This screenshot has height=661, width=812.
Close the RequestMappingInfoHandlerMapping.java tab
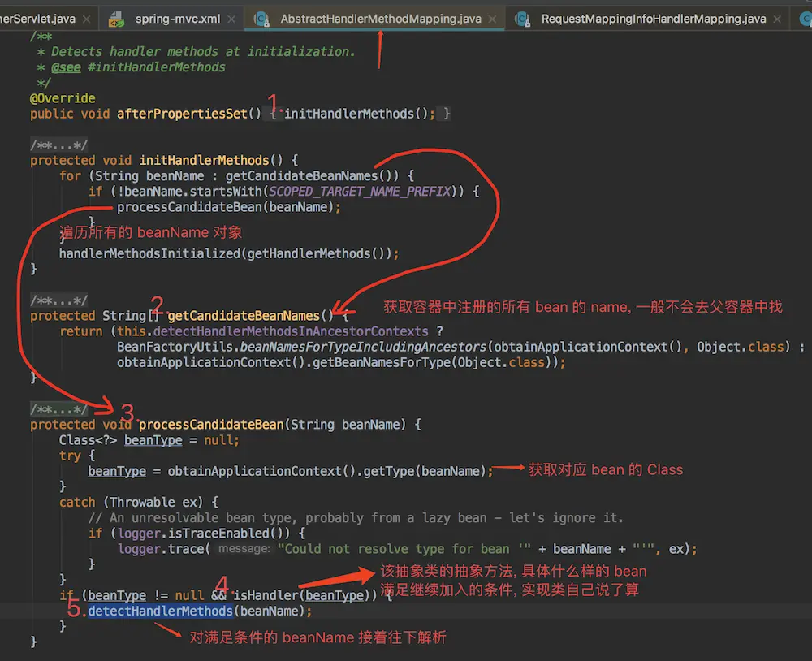click(x=780, y=18)
